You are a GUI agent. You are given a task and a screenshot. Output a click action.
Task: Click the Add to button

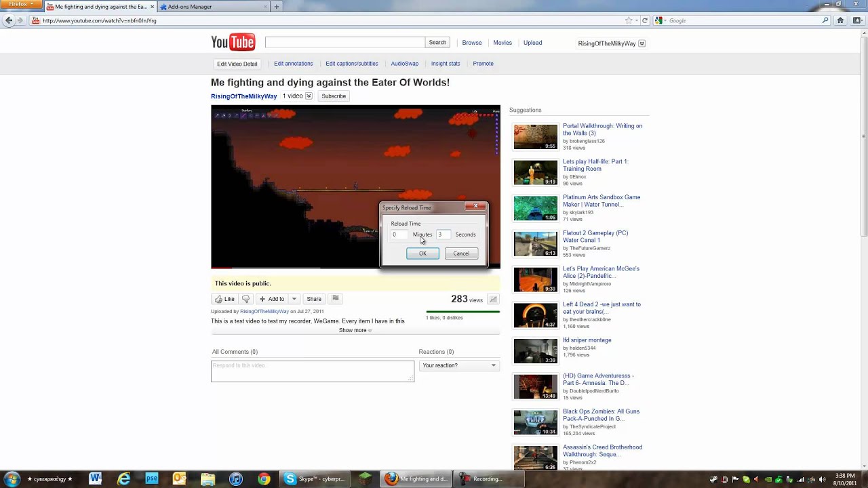(273, 299)
